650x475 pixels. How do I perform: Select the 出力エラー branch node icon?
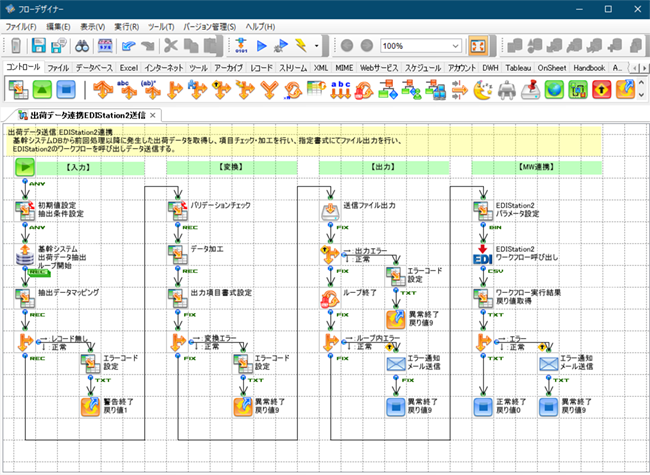(330, 254)
